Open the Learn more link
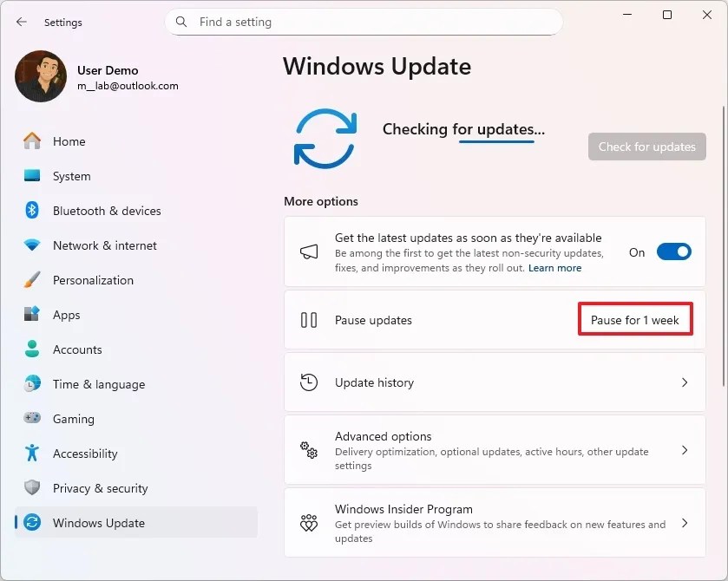Viewport: 728px width, 581px height. 554,267
